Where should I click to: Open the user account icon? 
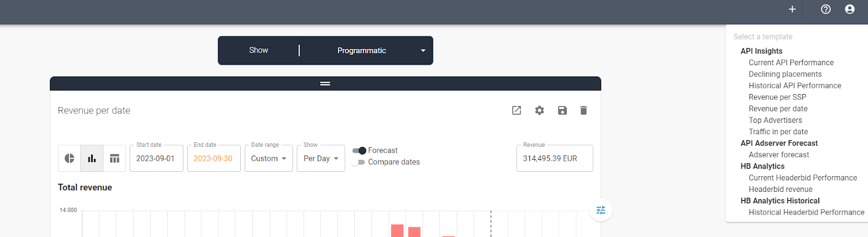[x=850, y=9]
